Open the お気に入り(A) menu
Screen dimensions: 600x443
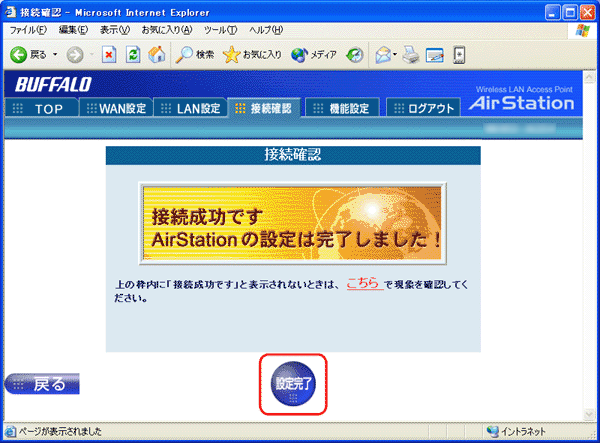coord(167,30)
